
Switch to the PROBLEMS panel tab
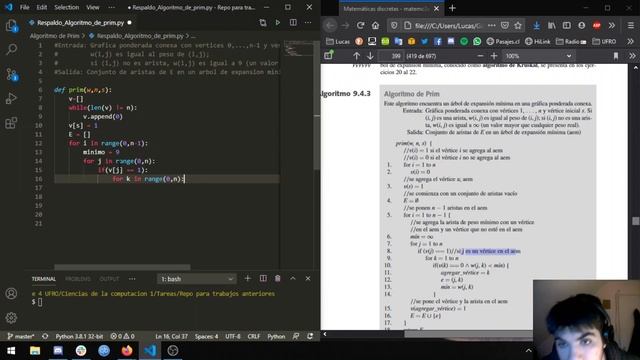[78, 279]
